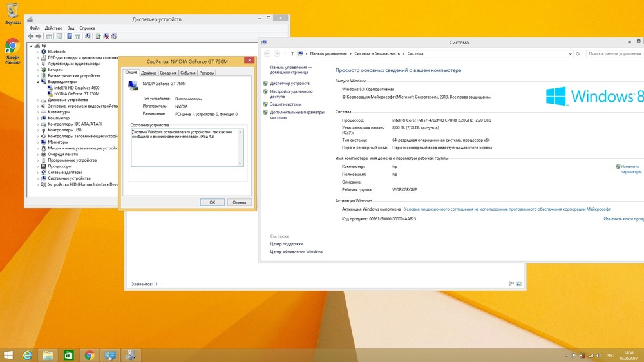This screenshot has height=362, width=644.
Task: Open Google Chrome from the taskbar
Action: click(90, 355)
